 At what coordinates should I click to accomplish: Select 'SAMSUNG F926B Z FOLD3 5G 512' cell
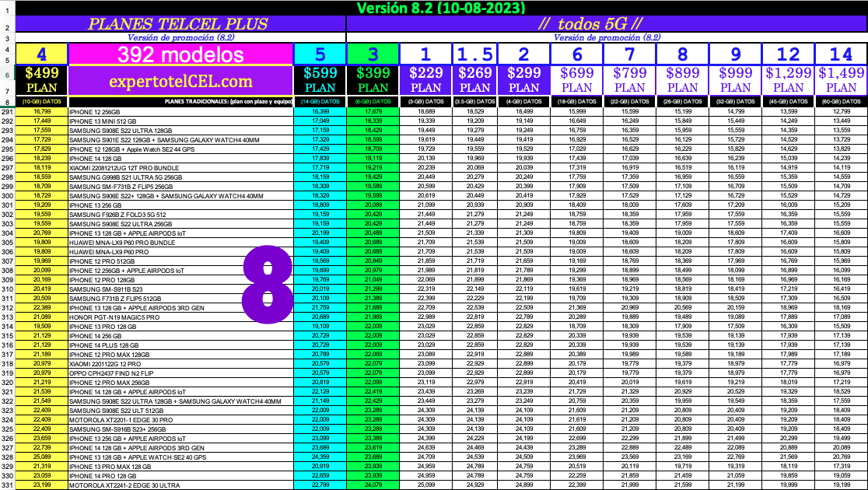tap(180, 214)
